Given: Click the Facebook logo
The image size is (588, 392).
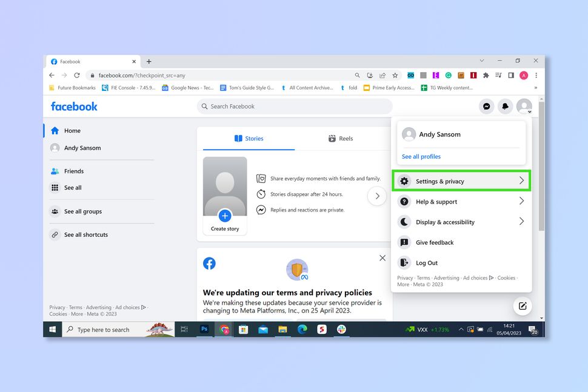Looking at the screenshot, I should 74,107.
